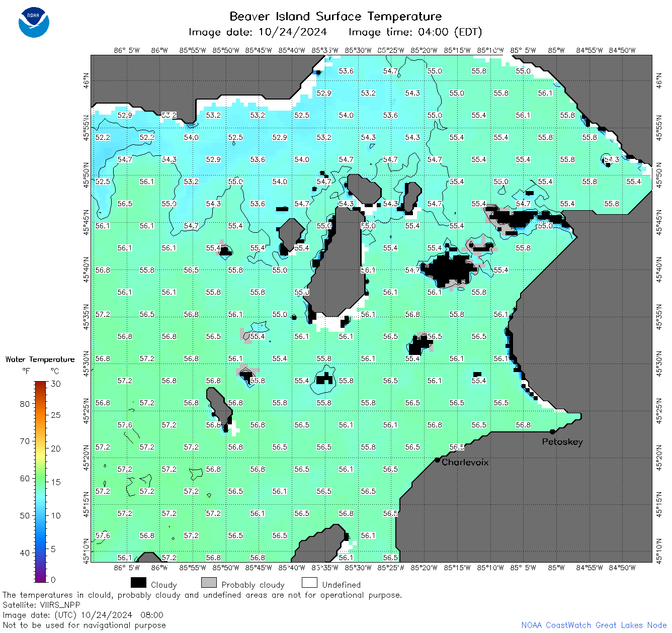Click the 85°W longitude label on top axis
The width and height of the screenshot is (672, 633).
556,50
